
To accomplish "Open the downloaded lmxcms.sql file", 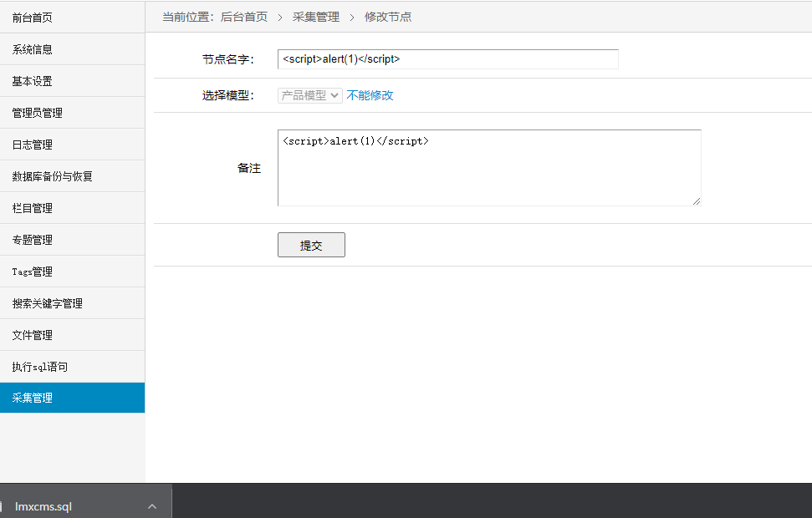I will [x=43, y=506].
